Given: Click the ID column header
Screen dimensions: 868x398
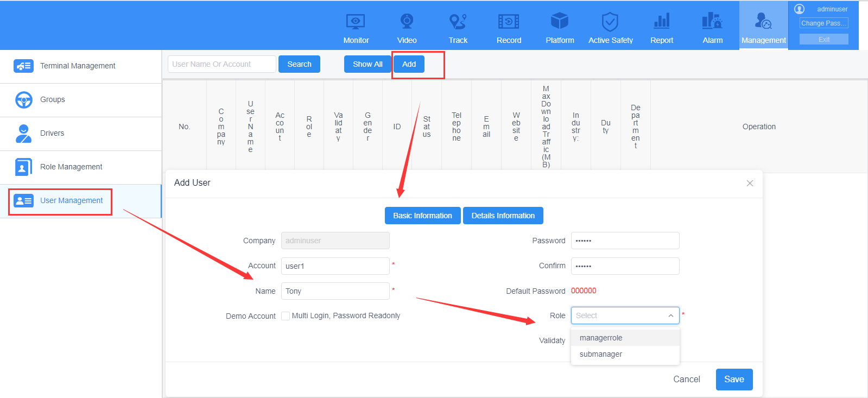Looking at the screenshot, I should [x=397, y=127].
